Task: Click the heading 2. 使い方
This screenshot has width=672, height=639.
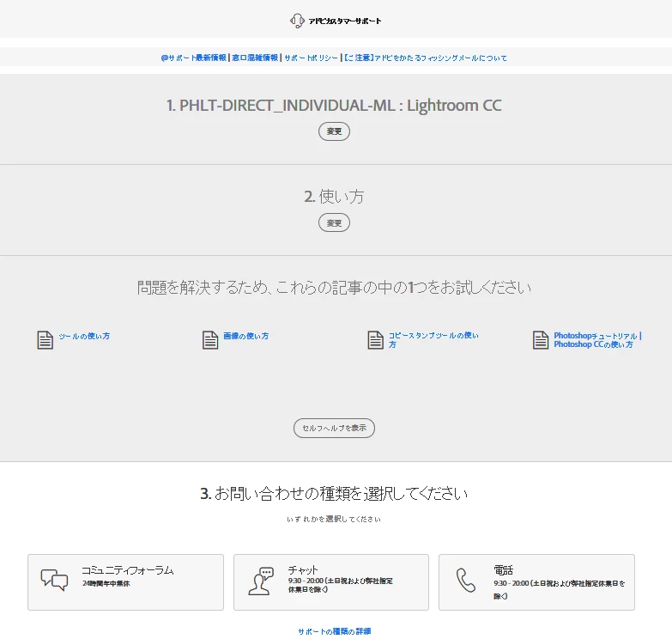Action: (334, 197)
